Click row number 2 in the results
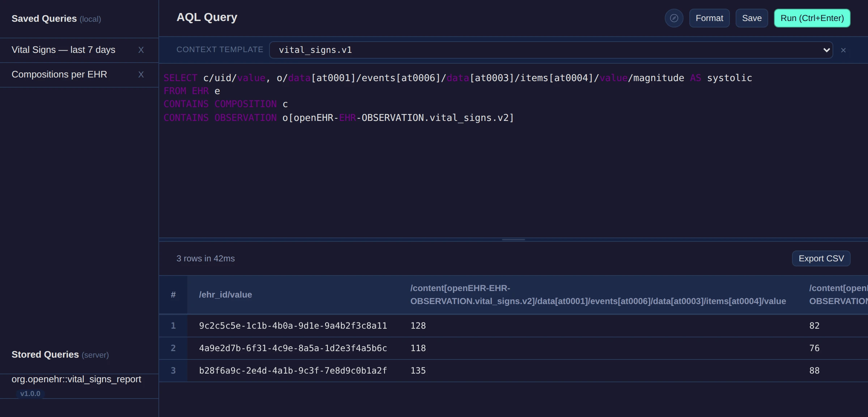Image resolution: width=868 pixels, height=417 pixels. [x=173, y=348]
